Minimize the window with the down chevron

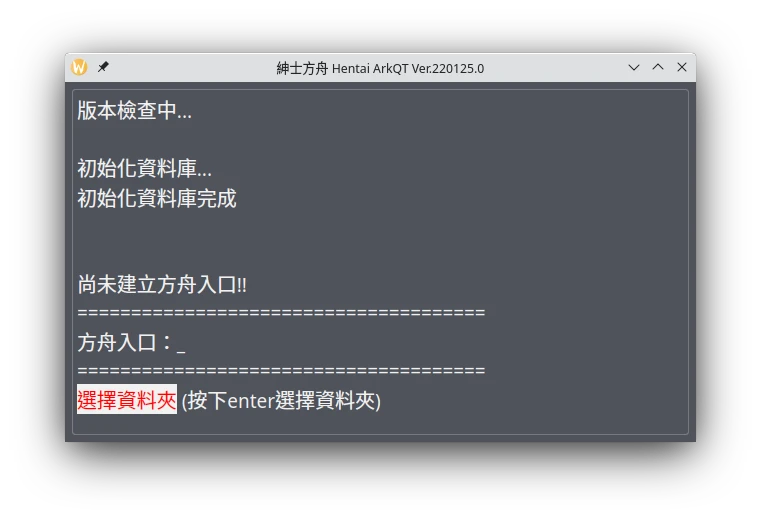[633, 67]
